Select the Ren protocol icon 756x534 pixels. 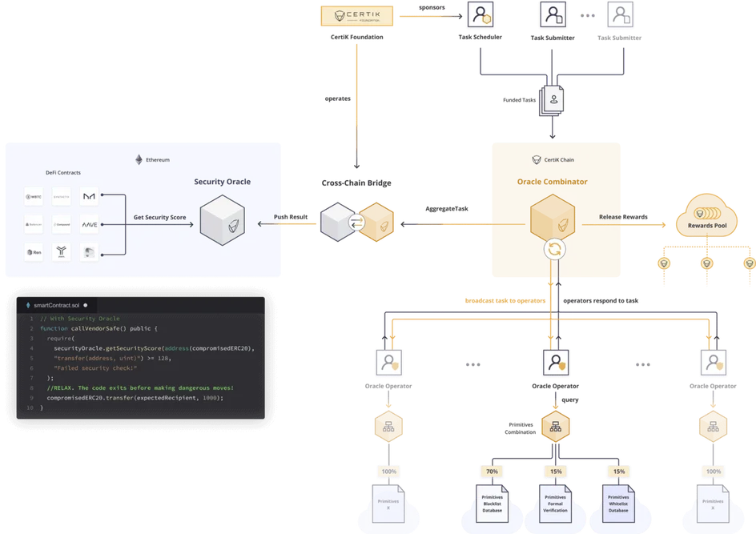pos(34,253)
